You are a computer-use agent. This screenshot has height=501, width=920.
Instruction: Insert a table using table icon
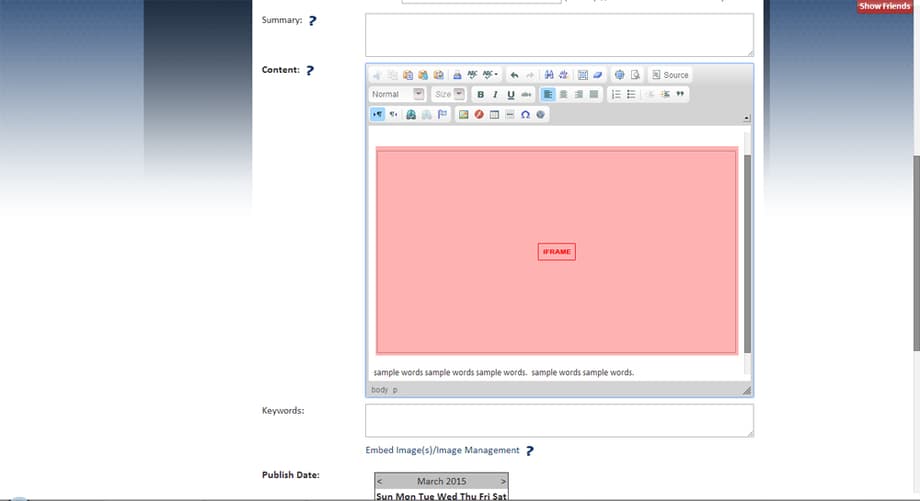(x=495, y=114)
